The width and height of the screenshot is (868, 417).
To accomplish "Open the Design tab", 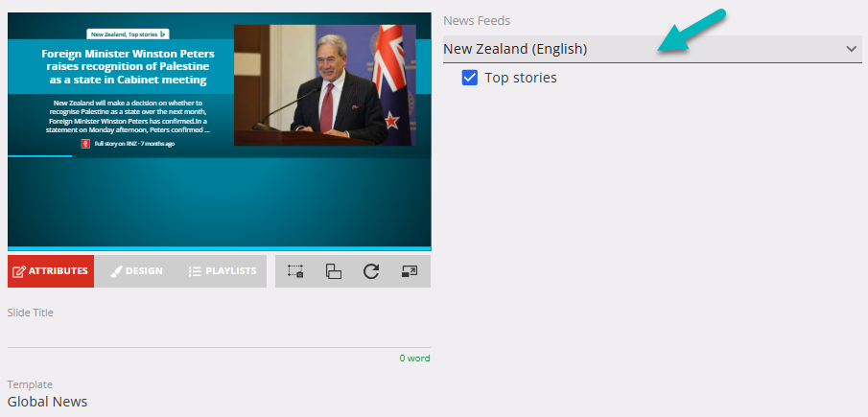I will click(x=136, y=271).
